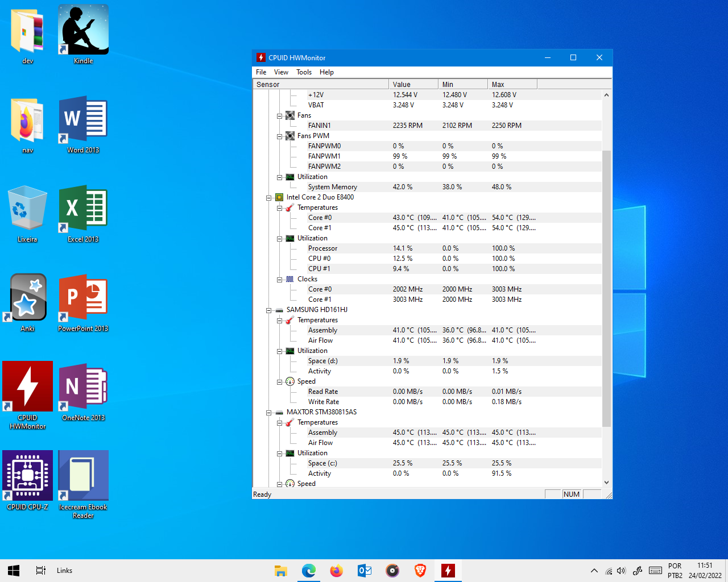Open CPUID CPU-Z desktop shortcut

(x=27, y=481)
